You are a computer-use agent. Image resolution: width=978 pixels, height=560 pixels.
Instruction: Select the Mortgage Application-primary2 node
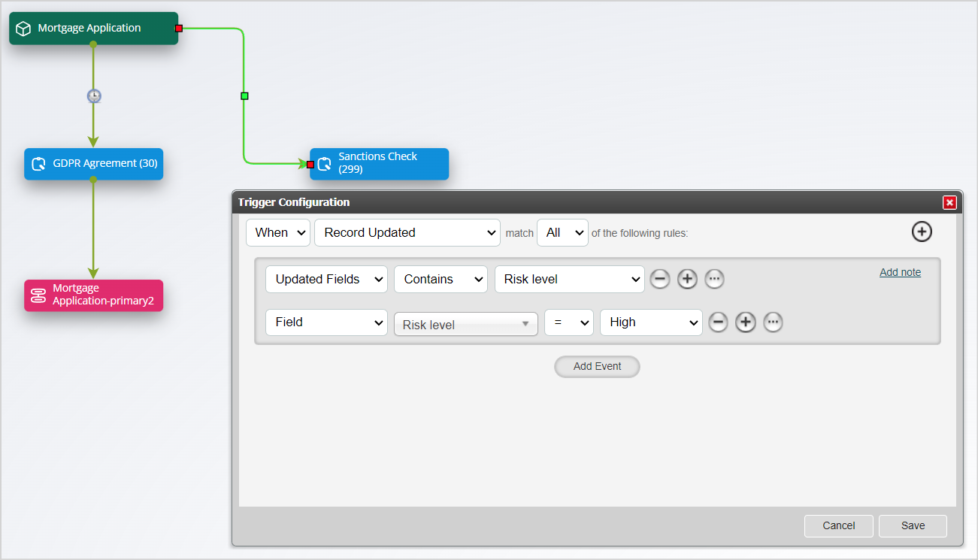94,295
